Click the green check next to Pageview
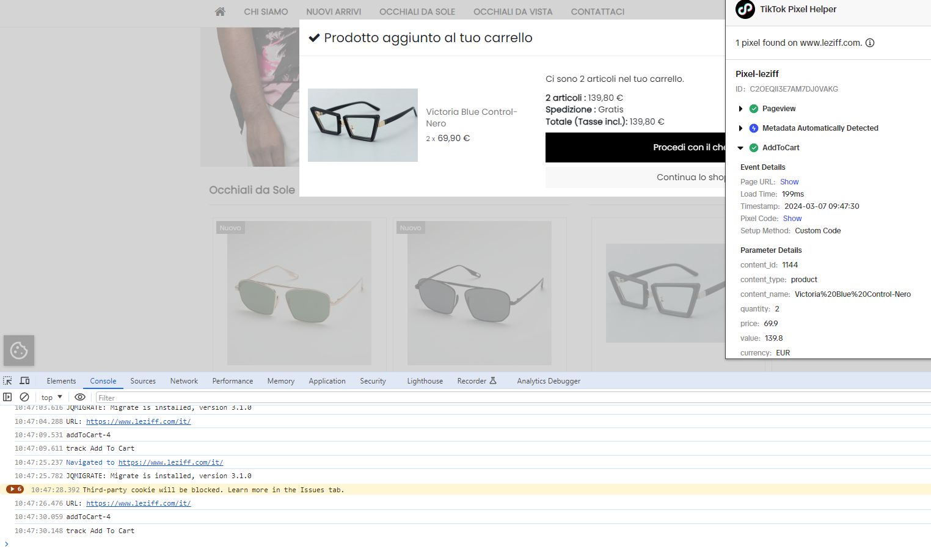931x560 pixels. (754, 109)
